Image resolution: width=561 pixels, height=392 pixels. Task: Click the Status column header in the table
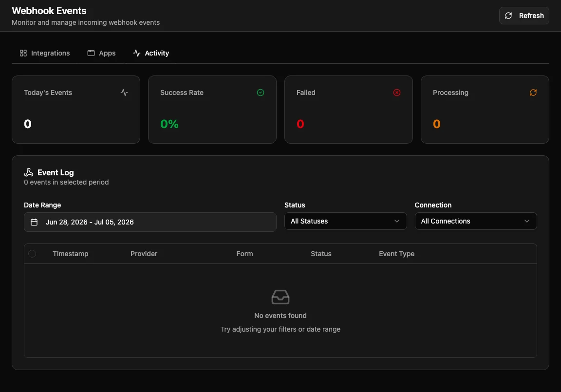321,254
